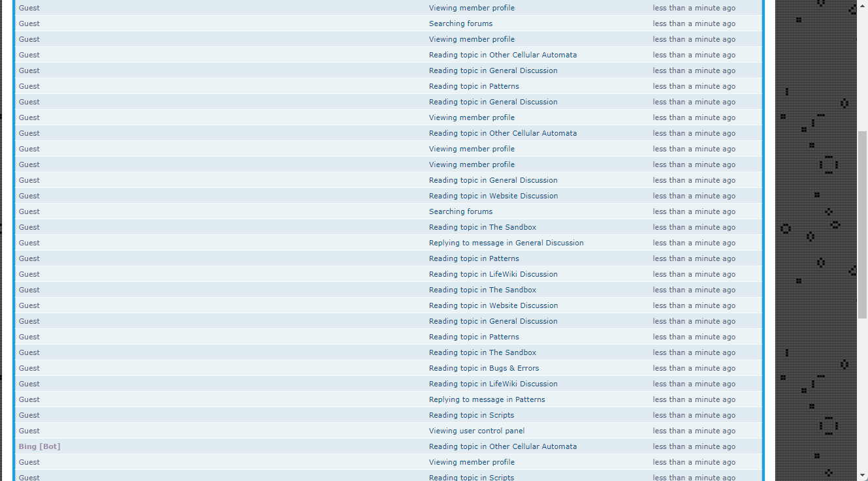Click "Replying to message in Patterns"

[x=487, y=399]
